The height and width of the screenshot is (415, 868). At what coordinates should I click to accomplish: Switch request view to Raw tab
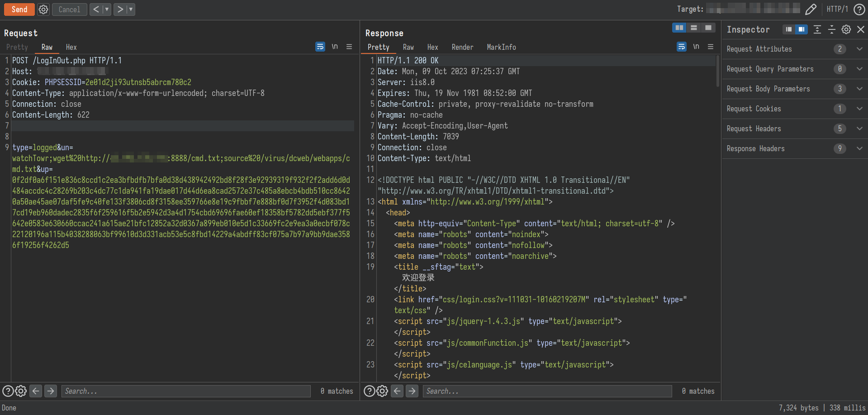47,47
